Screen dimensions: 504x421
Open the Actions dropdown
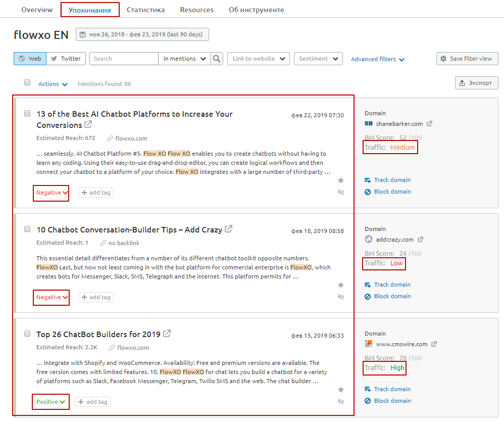[53, 84]
